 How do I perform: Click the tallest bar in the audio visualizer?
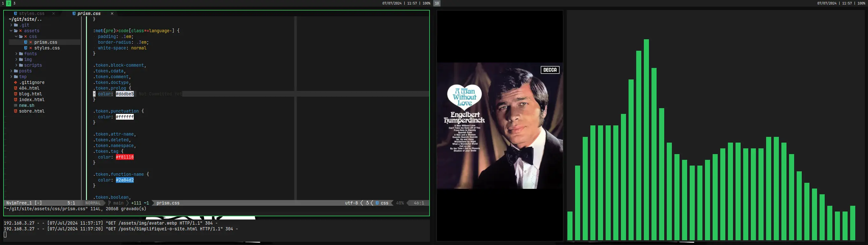coord(646,139)
